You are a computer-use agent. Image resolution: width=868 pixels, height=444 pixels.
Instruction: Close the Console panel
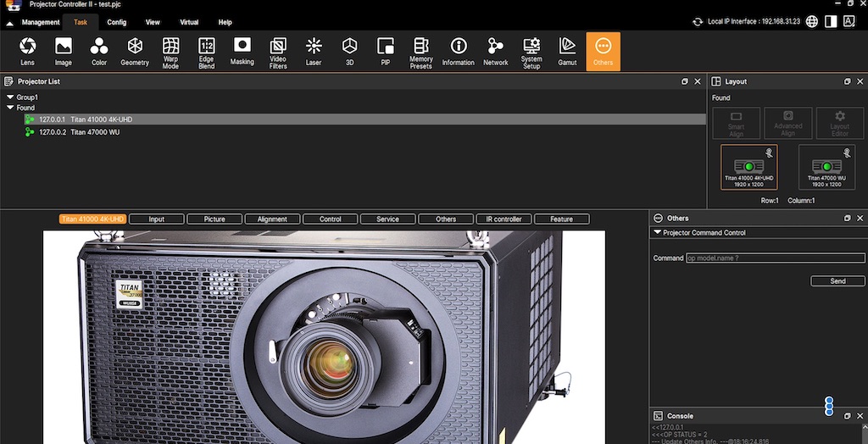pyautogui.click(x=860, y=416)
